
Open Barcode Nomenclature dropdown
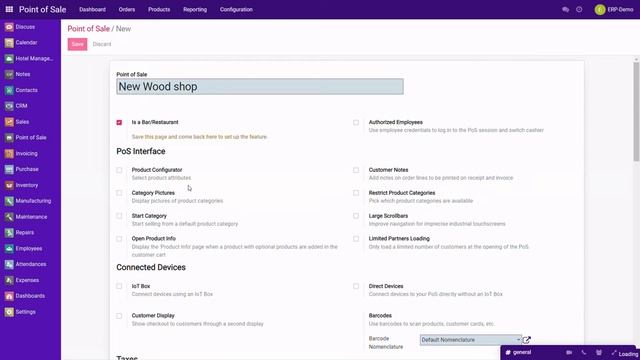click(x=471, y=340)
